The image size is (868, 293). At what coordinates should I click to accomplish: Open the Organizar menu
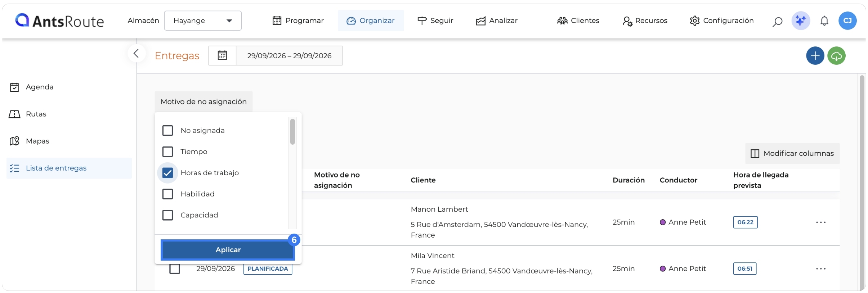[x=371, y=21]
